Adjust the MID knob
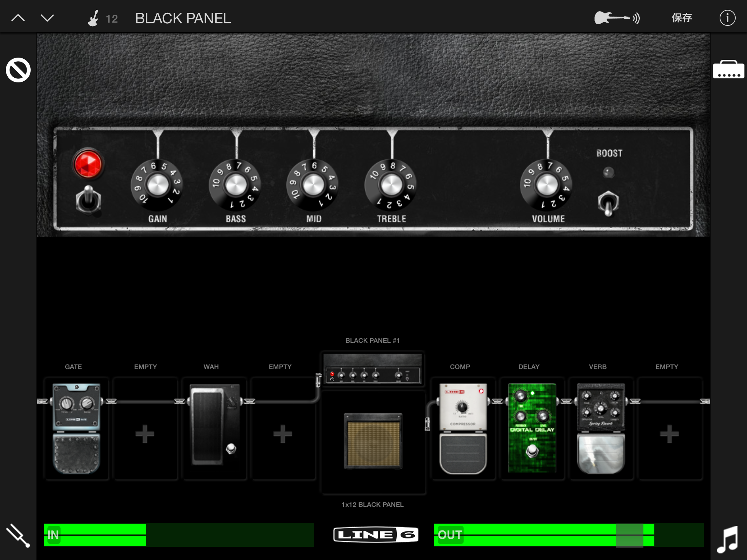747x560 pixels. (313, 185)
